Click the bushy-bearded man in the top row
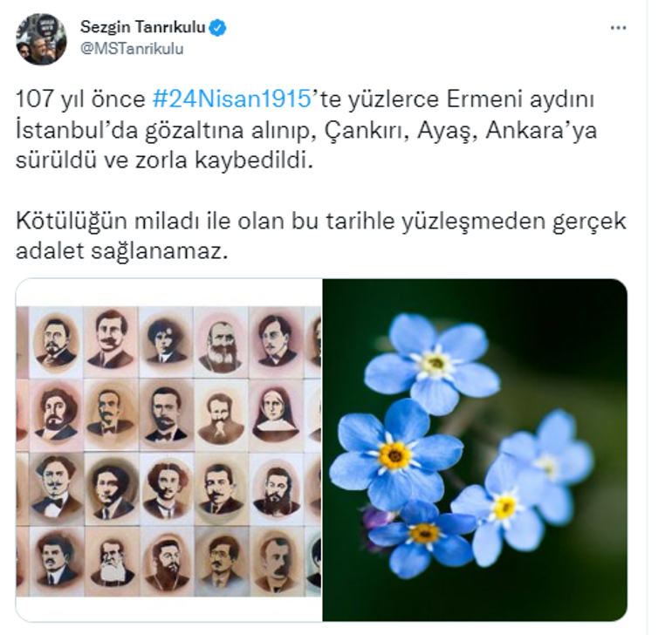 click(221, 344)
